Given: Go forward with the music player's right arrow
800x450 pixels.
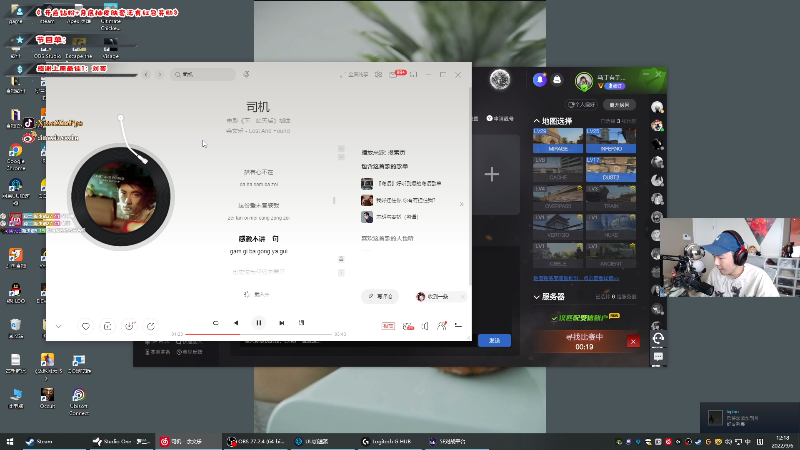Looking at the screenshot, I should point(160,74).
